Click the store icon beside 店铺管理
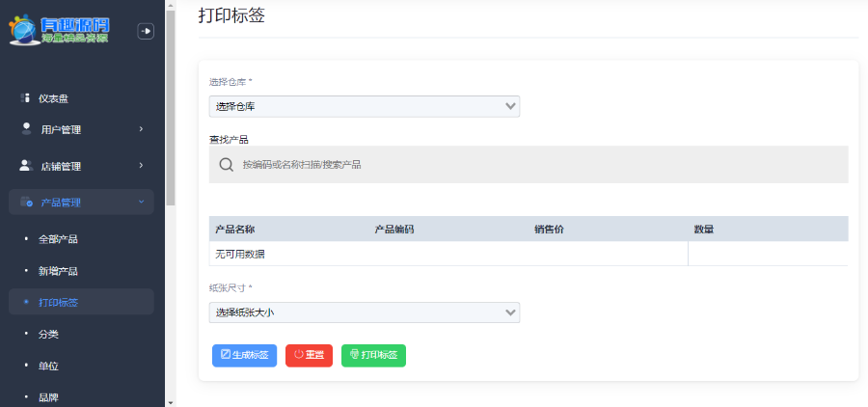 [26, 165]
